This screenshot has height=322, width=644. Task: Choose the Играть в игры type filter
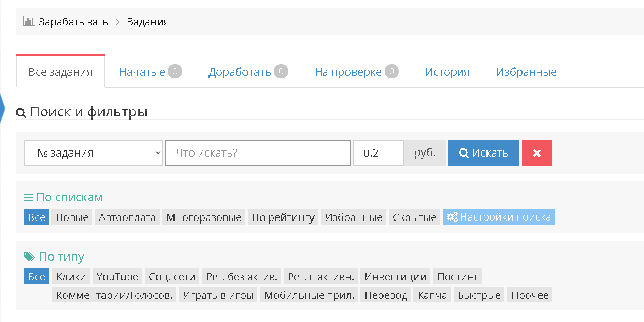219,296
